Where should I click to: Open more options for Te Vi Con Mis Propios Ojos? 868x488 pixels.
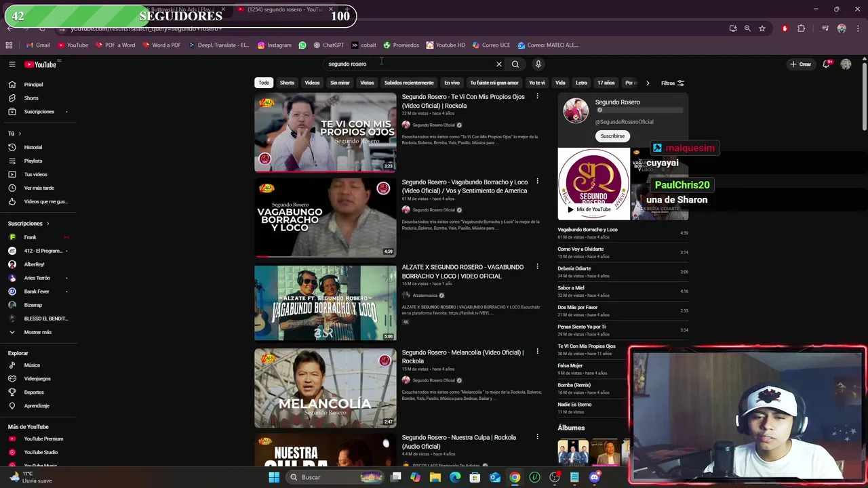point(537,97)
